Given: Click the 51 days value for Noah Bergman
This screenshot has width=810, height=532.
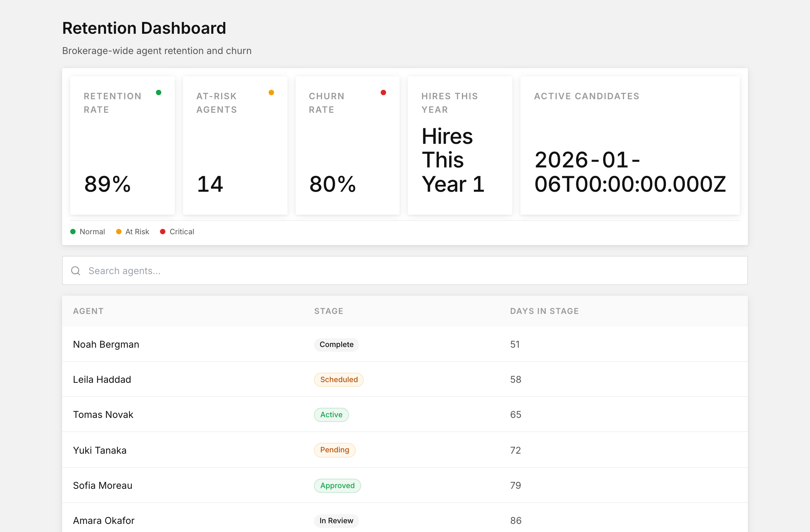Looking at the screenshot, I should click(515, 344).
